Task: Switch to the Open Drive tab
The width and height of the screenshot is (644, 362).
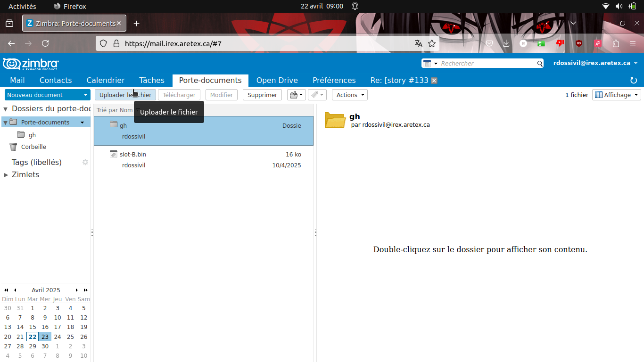Action: 277,81
